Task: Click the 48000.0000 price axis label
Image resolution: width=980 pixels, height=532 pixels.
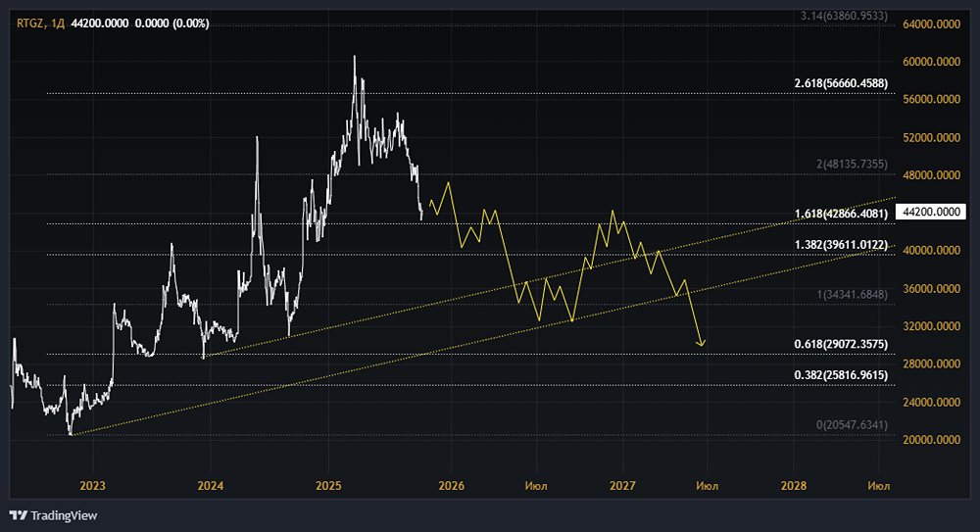Action: (x=931, y=175)
